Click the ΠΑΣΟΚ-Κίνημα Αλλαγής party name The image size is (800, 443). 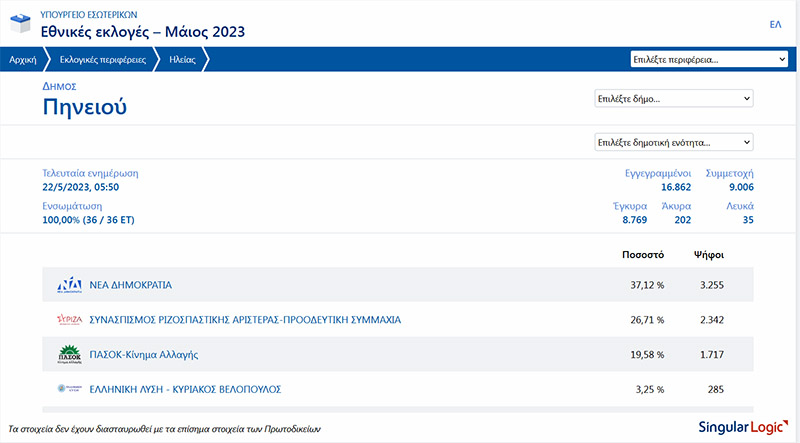pos(145,355)
